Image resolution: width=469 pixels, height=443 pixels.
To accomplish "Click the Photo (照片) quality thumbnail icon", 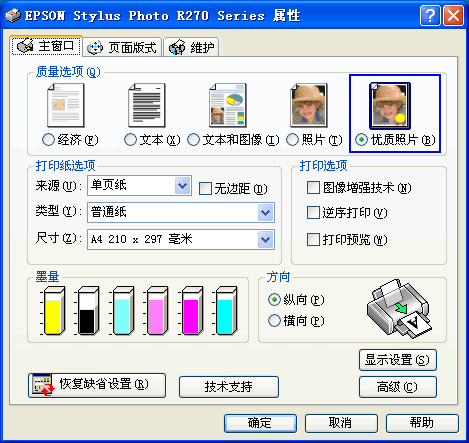I will (309, 105).
